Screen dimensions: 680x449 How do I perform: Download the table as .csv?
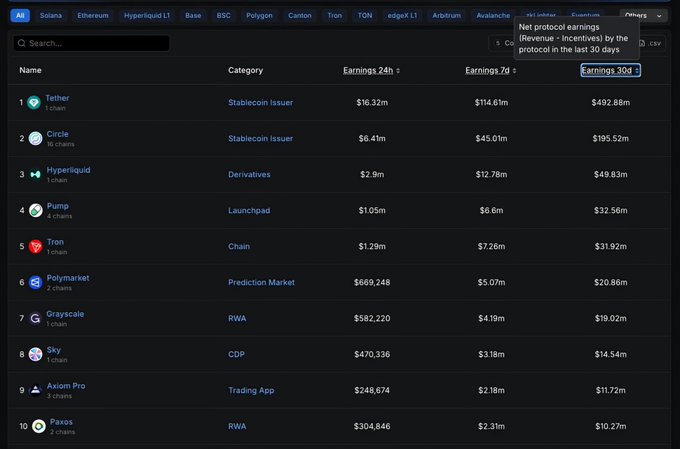click(651, 43)
